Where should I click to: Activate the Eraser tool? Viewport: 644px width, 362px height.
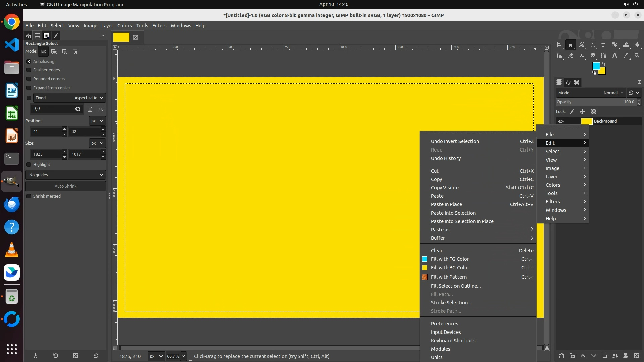pyautogui.click(x=571, y=56)
